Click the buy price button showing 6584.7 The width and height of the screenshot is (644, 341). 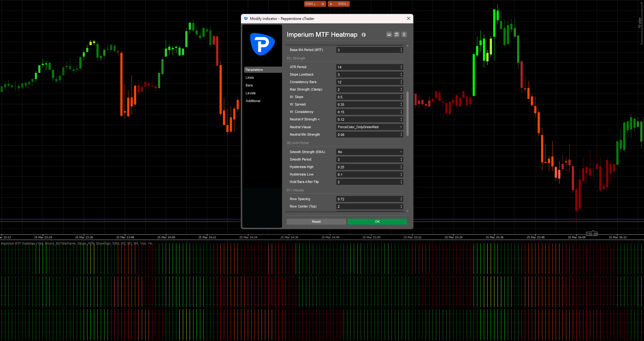(339, 4)
